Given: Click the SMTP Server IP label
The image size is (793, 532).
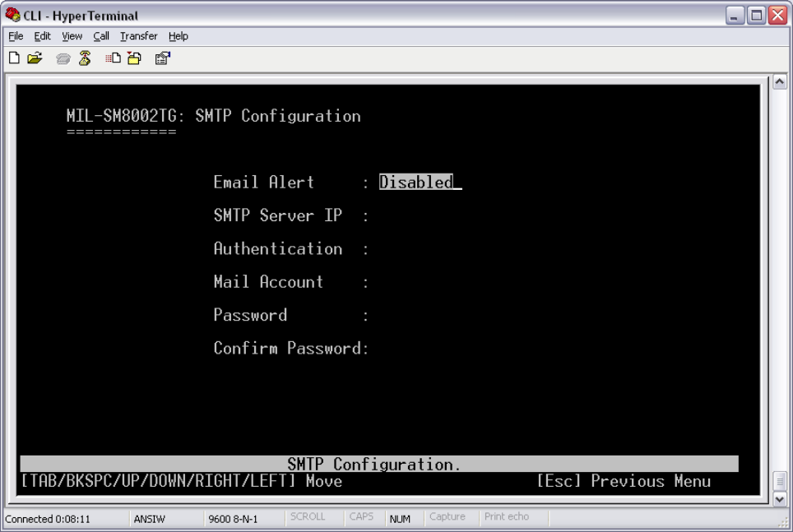Looking at the screenshot, I should 278,215.
